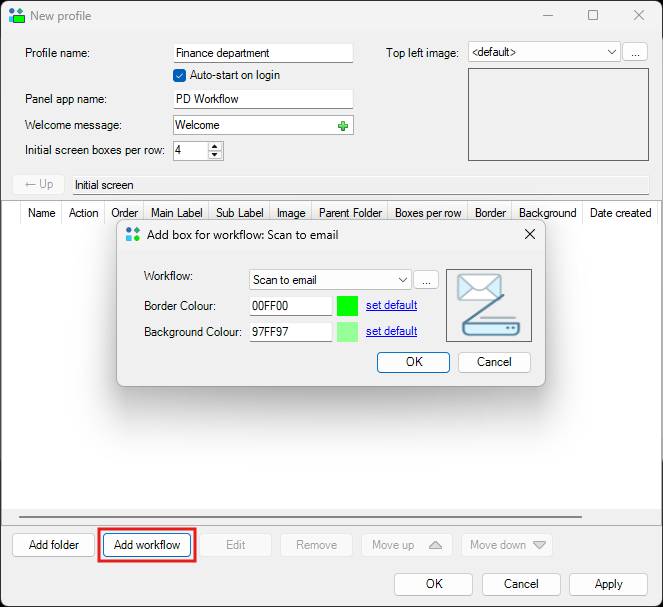Viewport: 663px width, 607px height.
Task: Click set default link for Background Colour
Action: [392, 331]
